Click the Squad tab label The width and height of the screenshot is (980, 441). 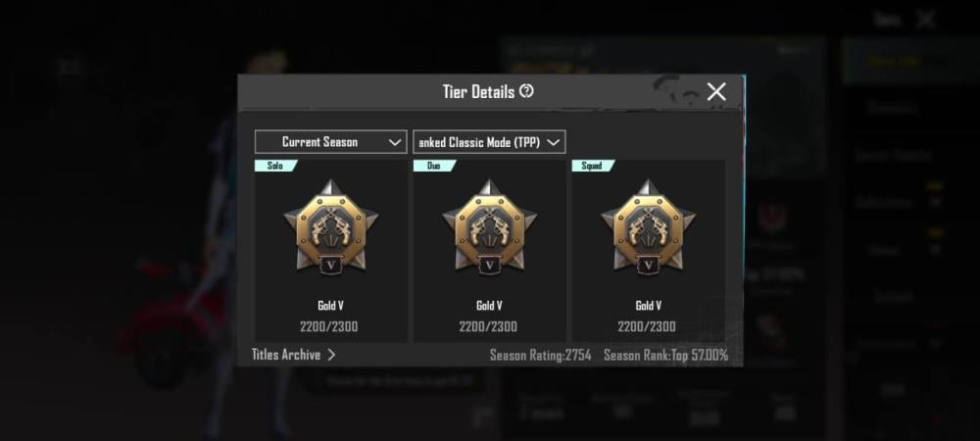[593, 166]
